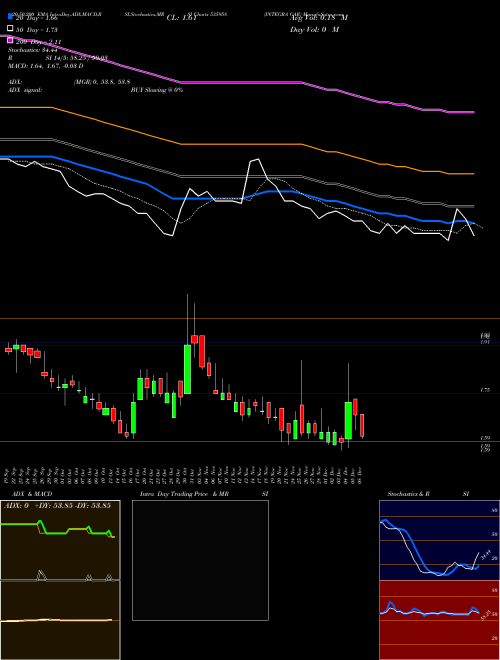This screenshot has width=500, height=660.
Task: Open the red RSI chart panel
Action: pos(439,620)
